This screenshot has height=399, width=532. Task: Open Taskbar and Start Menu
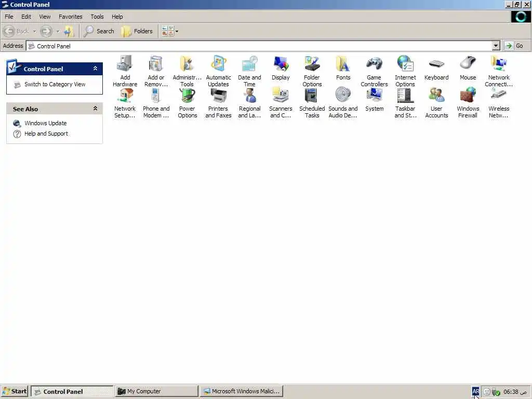click(405, 102)
